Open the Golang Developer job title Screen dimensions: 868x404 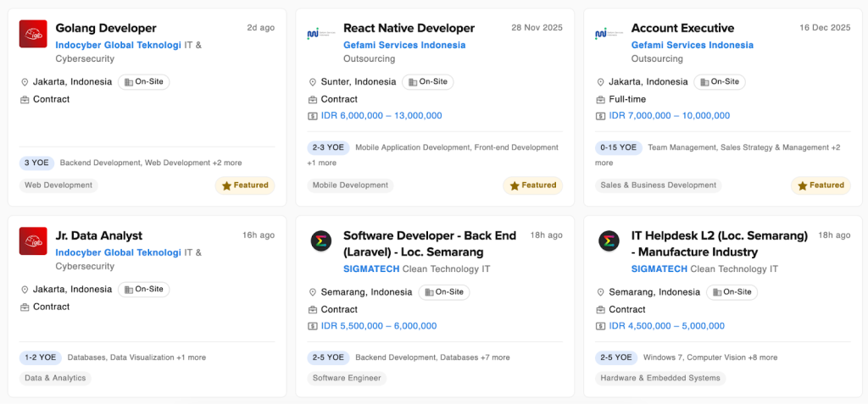click(106, 28)
